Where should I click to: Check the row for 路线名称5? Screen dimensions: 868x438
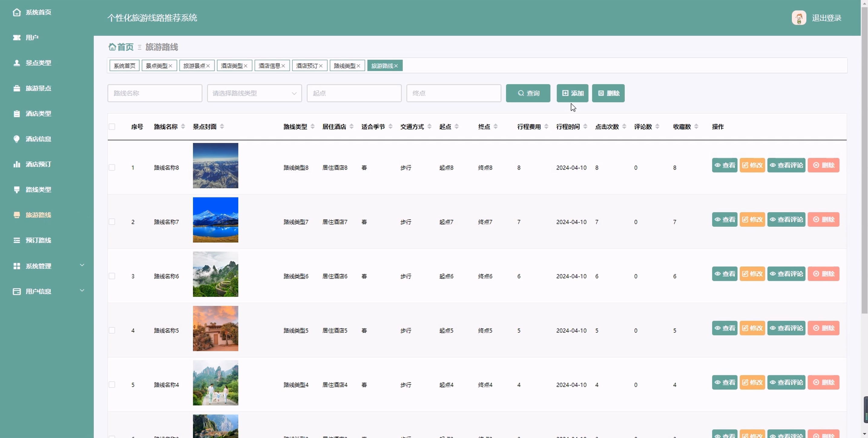(x=112, y=331)
